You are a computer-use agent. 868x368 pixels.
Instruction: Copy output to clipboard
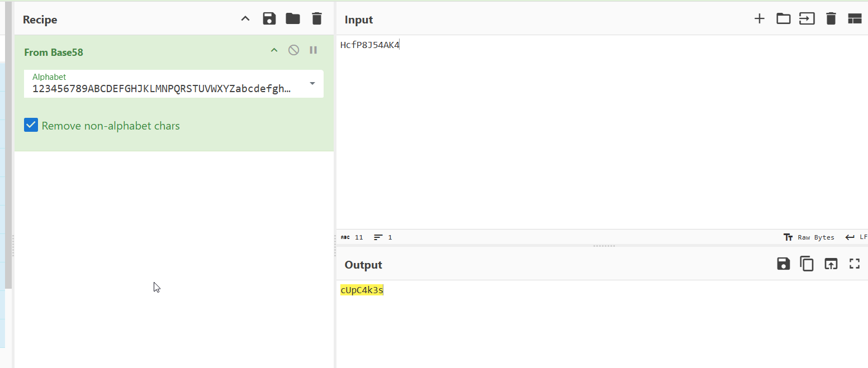pos(807,264)
